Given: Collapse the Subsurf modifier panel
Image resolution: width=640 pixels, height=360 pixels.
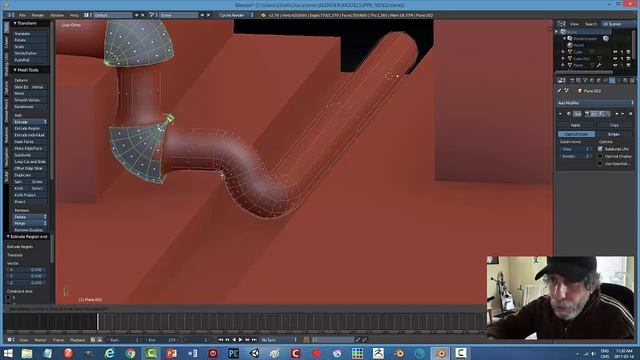Looking at the screenshot, I should [x=560, y=114].
